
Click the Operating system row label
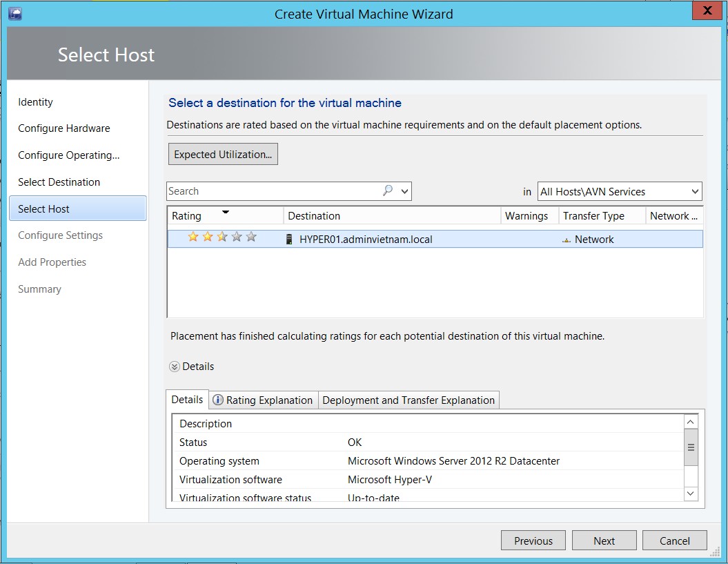[x=219, y=461]
